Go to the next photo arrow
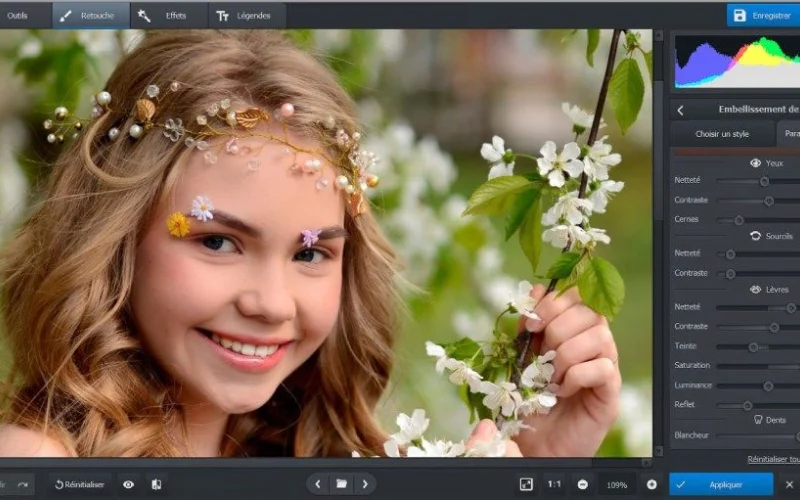 365,484
